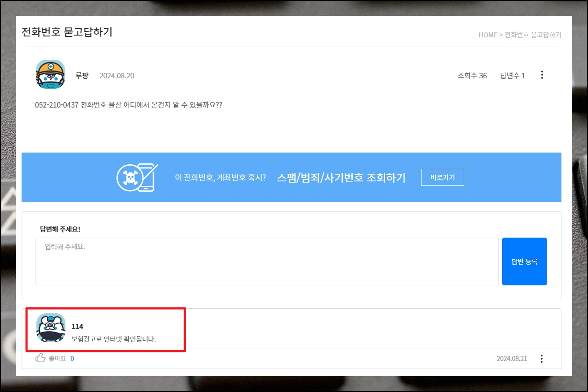Screen dimensions: 588x392
Task: Click the 바로가기 button in banner
Action: tap(443, 177)
